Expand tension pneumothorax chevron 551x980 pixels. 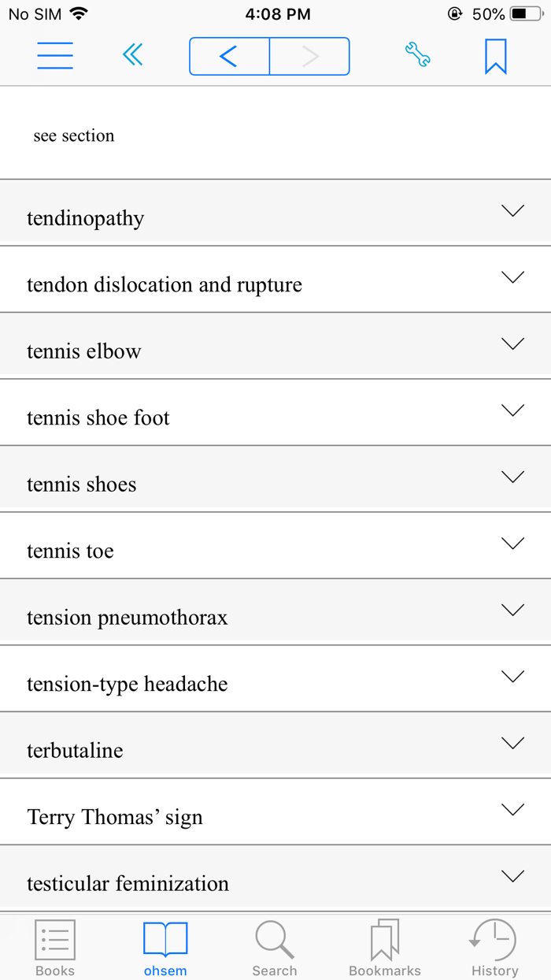[x=512, y=611]
